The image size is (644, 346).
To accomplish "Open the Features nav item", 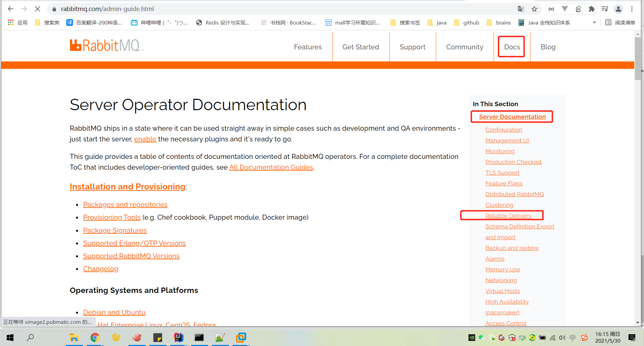I will tap(308, 47).
